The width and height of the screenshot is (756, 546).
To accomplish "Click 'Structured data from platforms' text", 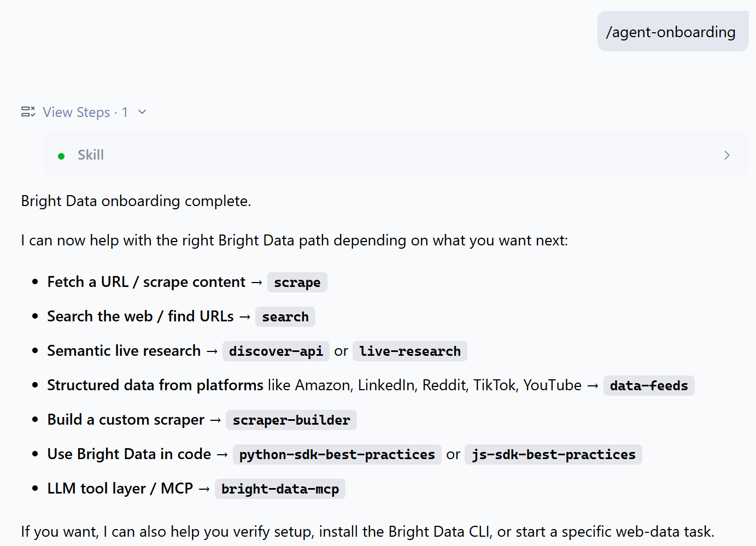I will pyautogui.click(x=155, y=385).
